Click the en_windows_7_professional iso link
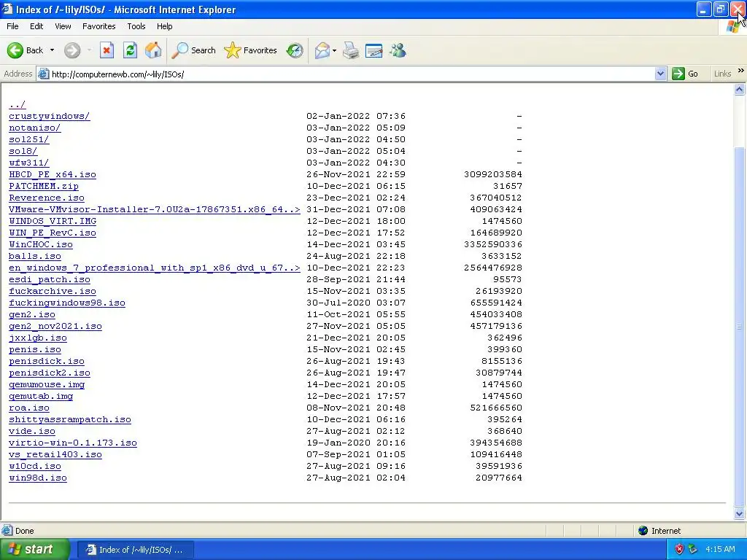 tap(155, 268)
